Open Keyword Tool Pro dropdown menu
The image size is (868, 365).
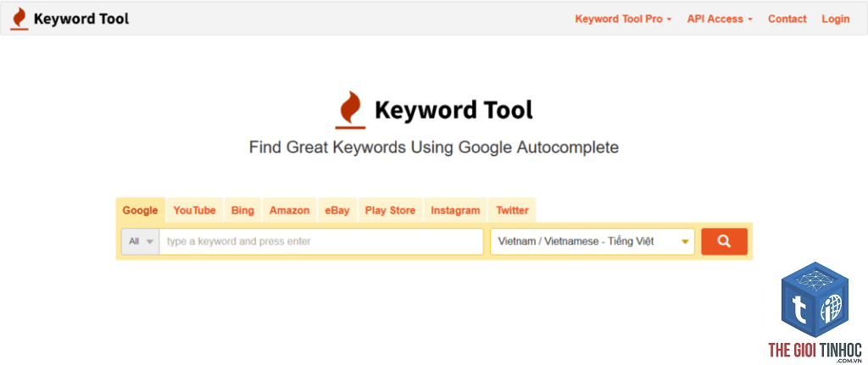pos(623,19)
